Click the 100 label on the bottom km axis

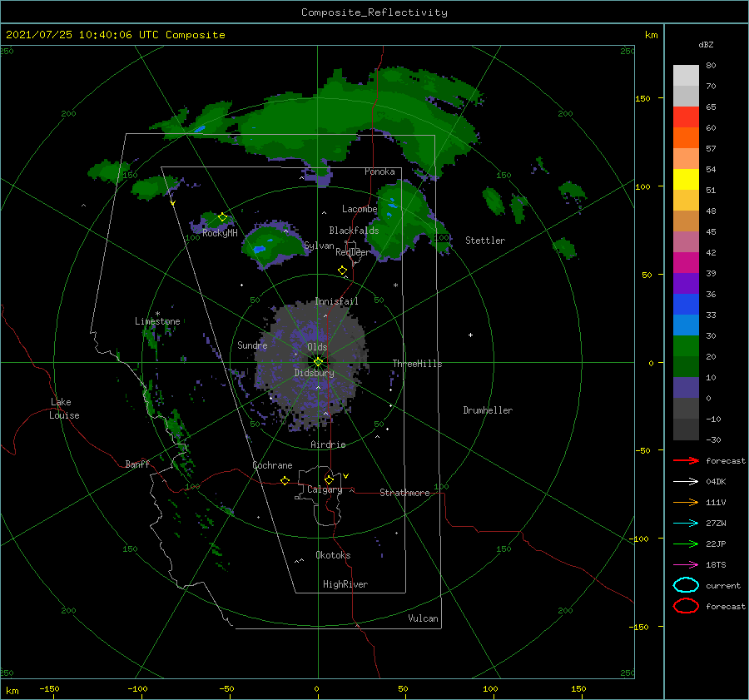[490, 688]
